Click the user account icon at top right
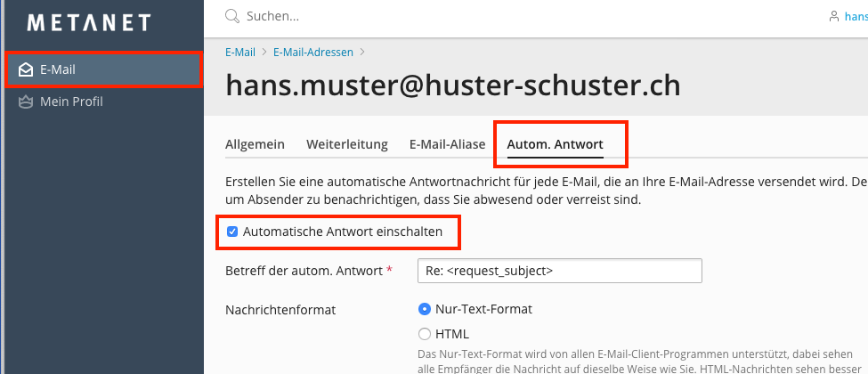Screen dimensions: 868x374 [x=833, y=16]
